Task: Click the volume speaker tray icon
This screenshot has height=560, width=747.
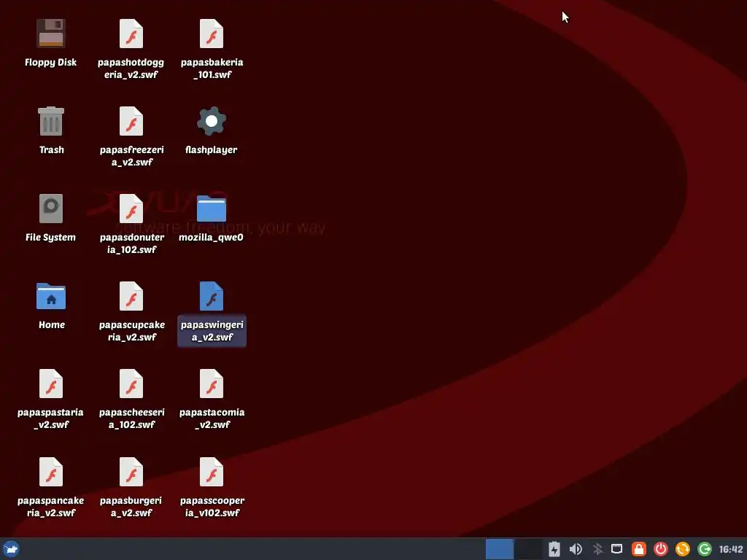Action: pos(576,549)
